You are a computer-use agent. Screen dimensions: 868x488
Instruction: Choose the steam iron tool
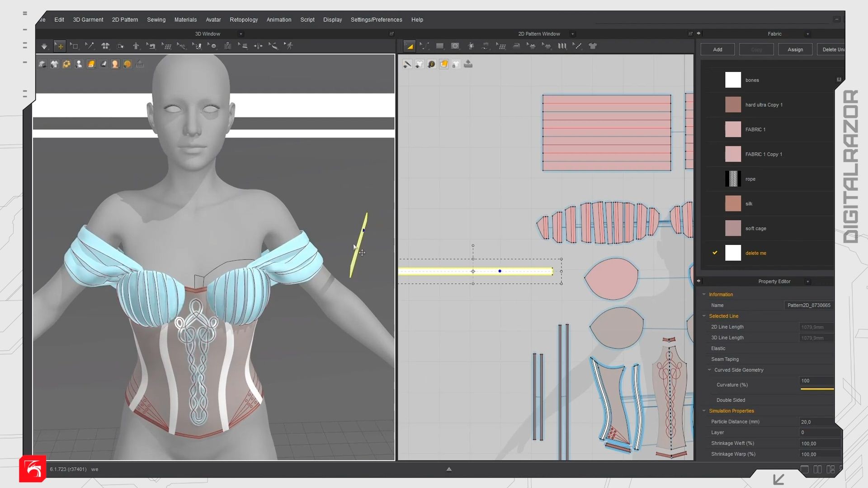tap(516, 46)
